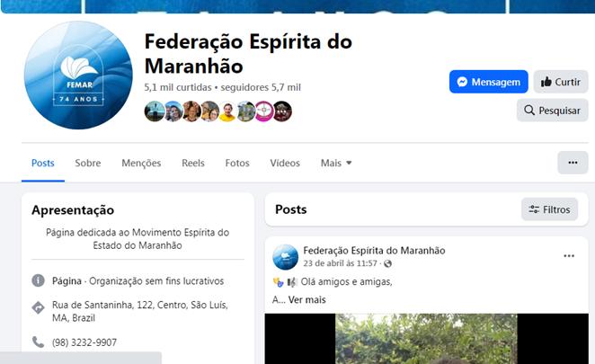Go to the Fotos tab
Image resolution: width=595 pixels, height=364 pixels.
[x=237, y=163]
